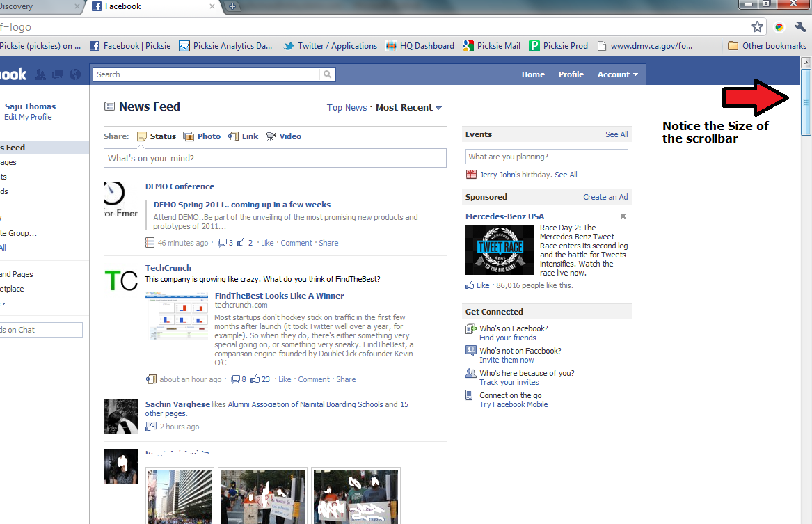Switch feed to Top News
This screenshot has width=812, height=524.
click(347, 108)
